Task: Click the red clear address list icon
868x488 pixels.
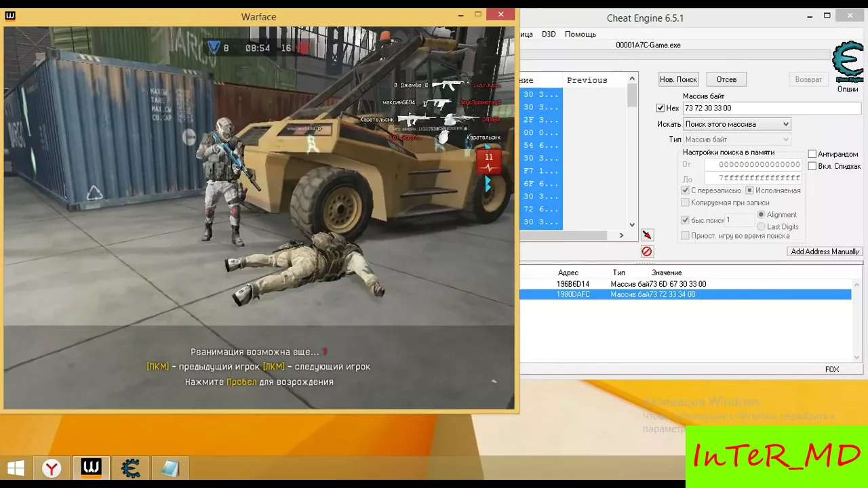Action: pyautogui.click(x=647, y=251)
